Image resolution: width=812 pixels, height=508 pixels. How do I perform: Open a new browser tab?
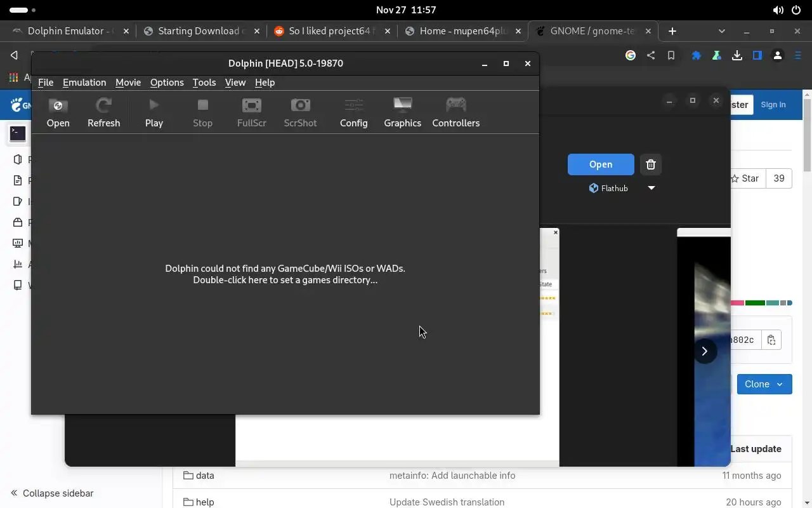pyautogui.click(x=672, y=30)
